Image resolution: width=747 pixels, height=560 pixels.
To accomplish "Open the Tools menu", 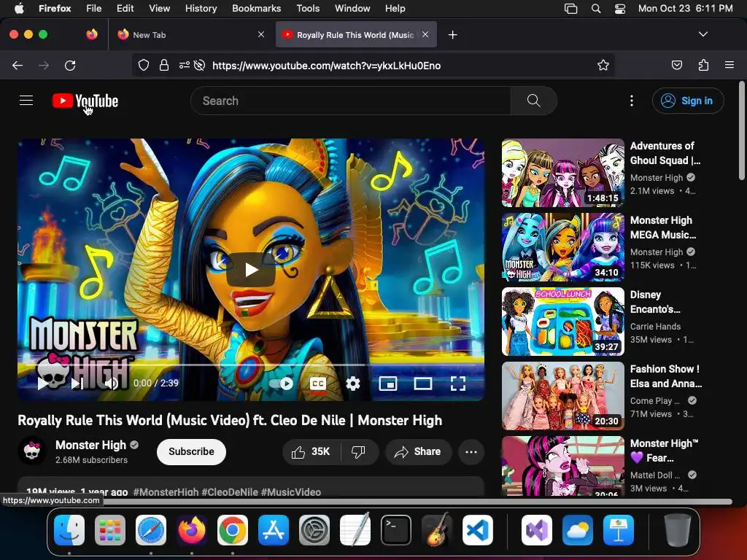I will [308, 8].
